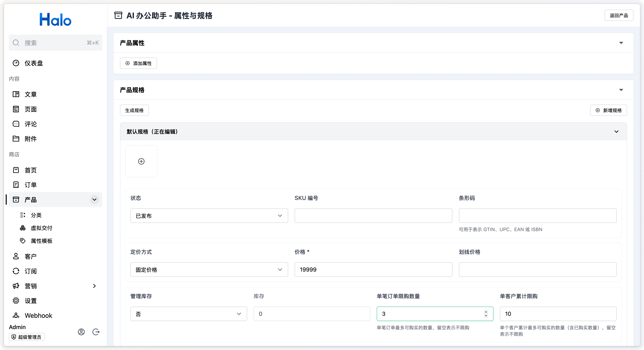The height and width of the screenshot is (350, 644).
Task: Click the plus icon to add spec image
Action: click(x=141, y=161)
